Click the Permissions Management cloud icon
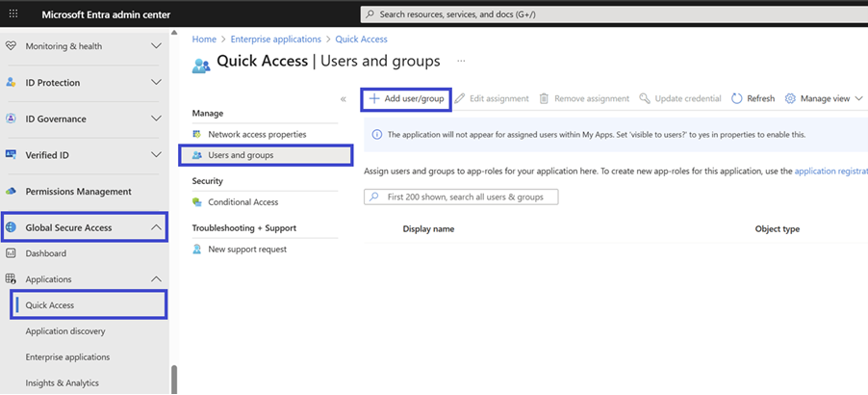 [12, 192]
